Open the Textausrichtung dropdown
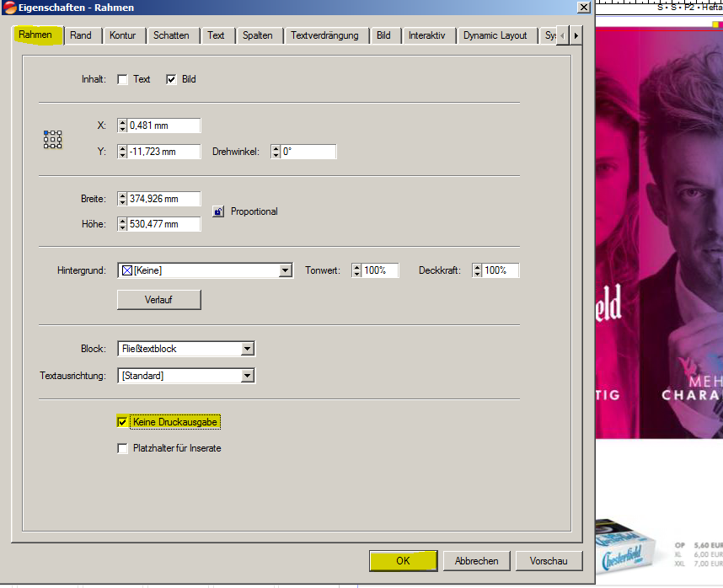The width and height of the screenshot is (723, 588). (x=247, y=376)
